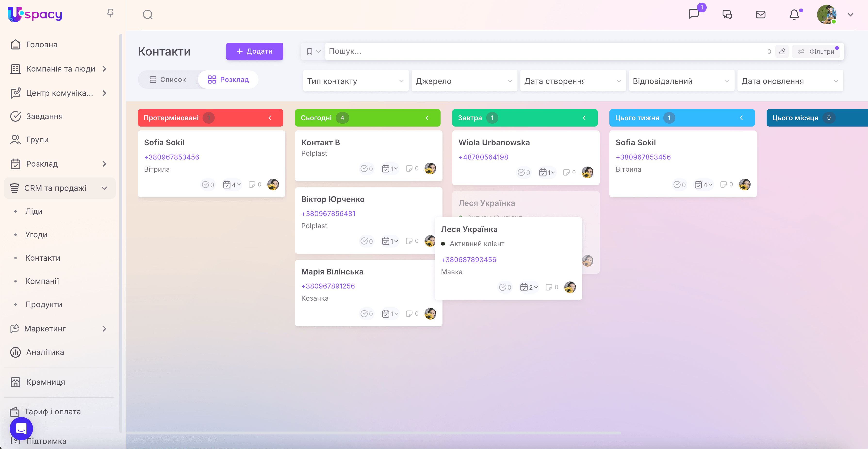This screenshot has height=449, width=868.
Task: Open Контакти under CRM
Action: click(x=43, y=258)
